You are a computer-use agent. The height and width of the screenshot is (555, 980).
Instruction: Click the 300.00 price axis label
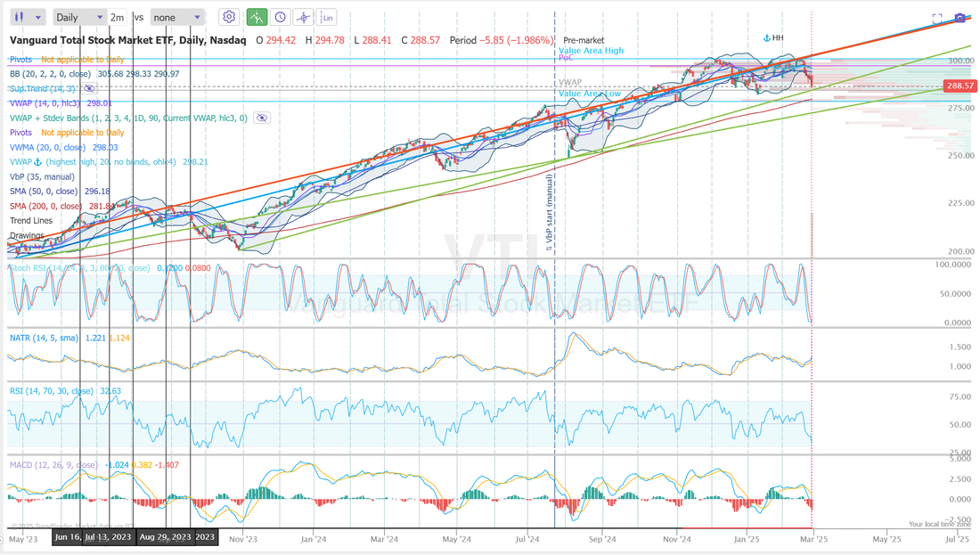[961, 61]
